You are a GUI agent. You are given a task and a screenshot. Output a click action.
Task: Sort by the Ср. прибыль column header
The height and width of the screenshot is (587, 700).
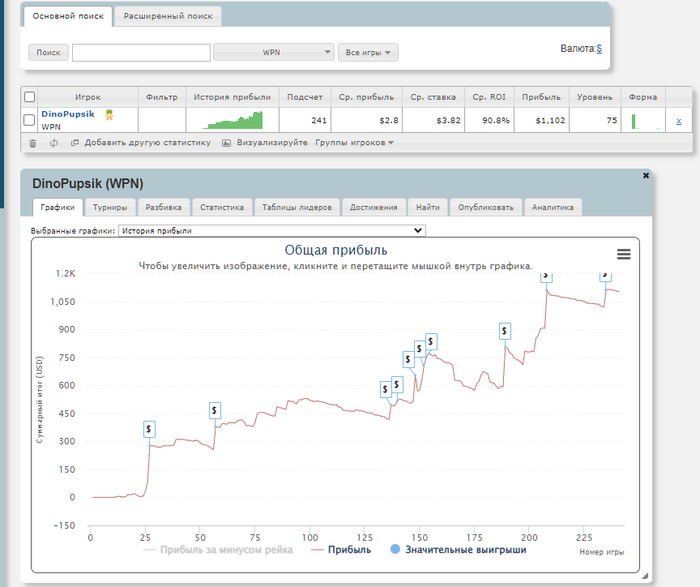point(367,97)
